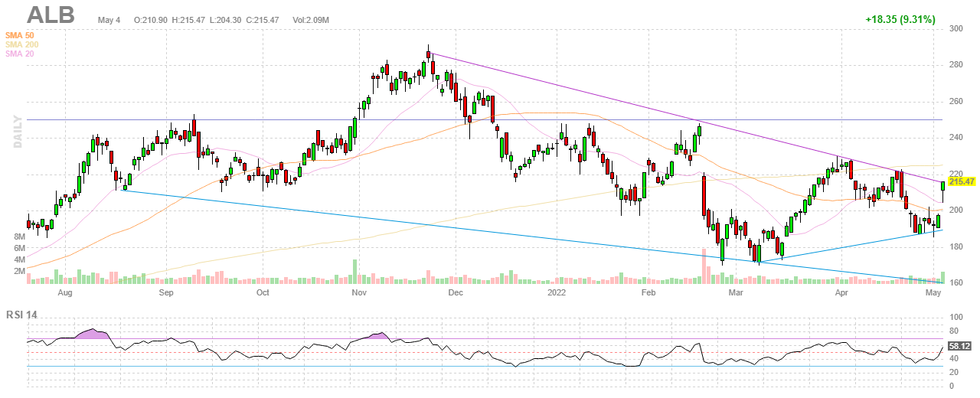Toggle the SMA 20 legend label
Screen dimensions: 980x398
(x=19, y=54)
